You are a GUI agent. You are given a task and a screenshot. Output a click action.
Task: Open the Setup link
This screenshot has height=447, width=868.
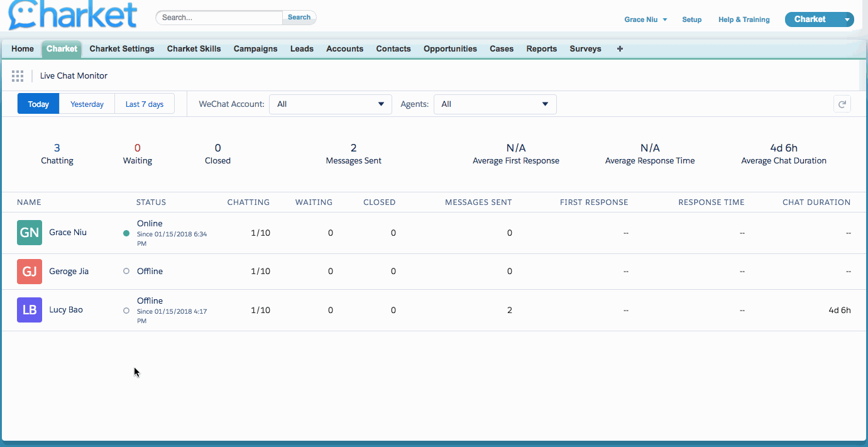click(692, 19)
